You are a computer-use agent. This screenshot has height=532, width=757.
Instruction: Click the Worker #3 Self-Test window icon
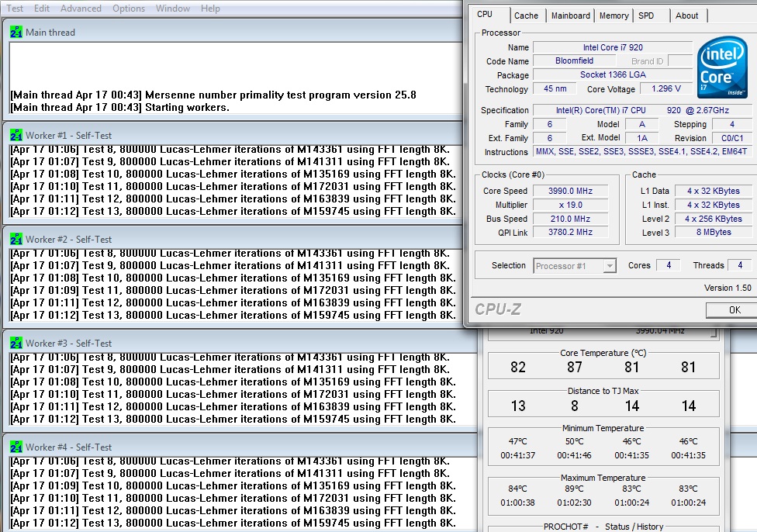16,344
